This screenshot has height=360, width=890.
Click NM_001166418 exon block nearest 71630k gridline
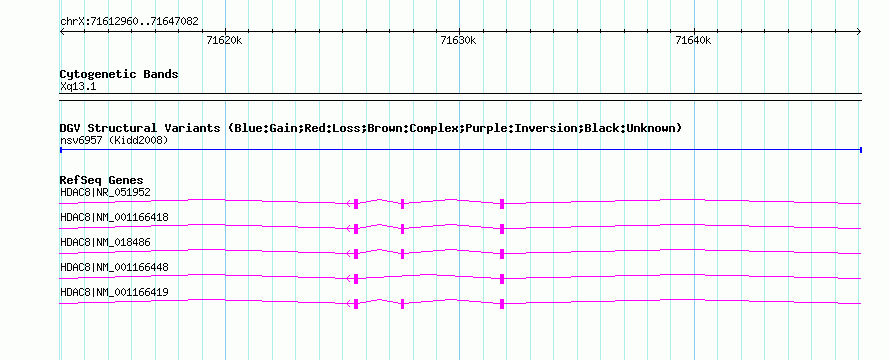(502, 229)
